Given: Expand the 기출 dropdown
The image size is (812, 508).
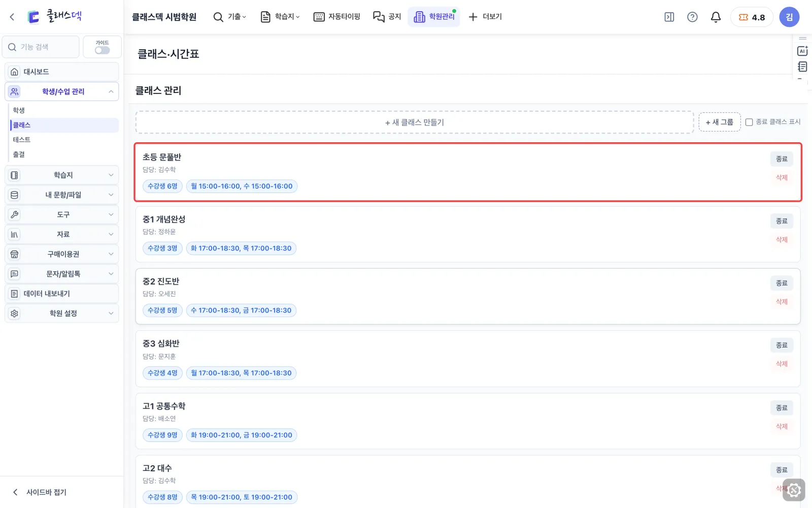Looking at the screenshot, I should point(230,17).
